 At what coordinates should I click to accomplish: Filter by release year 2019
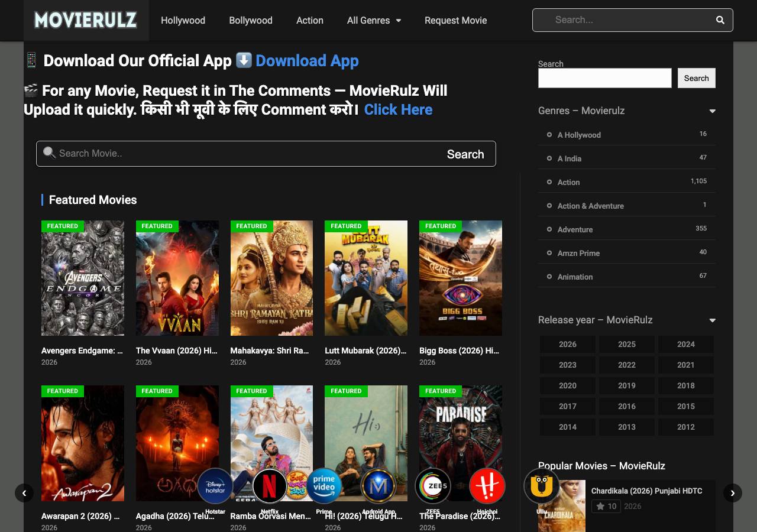pyautogui.click(x=627, y=385)
